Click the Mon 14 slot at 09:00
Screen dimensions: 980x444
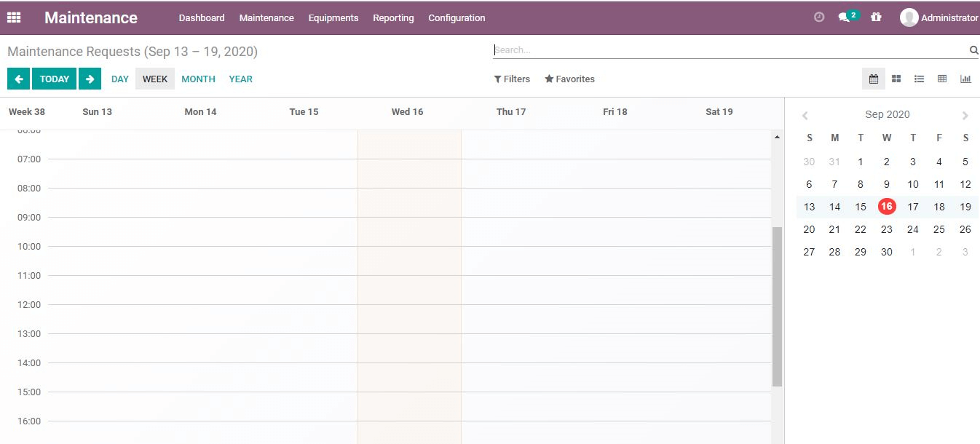(x=202, y=231)
